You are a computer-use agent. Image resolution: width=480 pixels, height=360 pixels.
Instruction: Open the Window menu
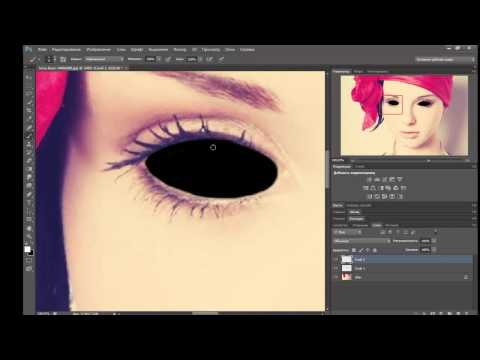pos(230,50)
